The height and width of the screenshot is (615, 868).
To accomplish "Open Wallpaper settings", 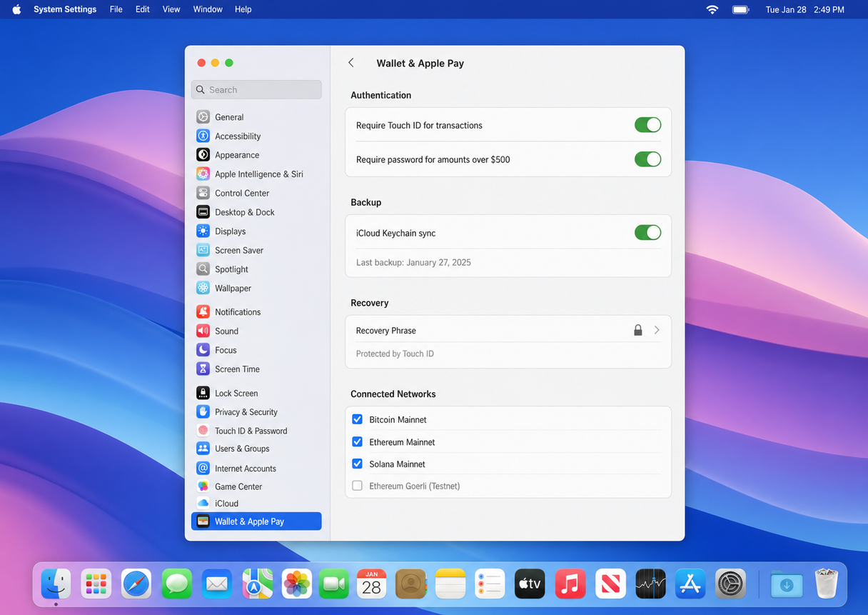I will click(256, 289).
